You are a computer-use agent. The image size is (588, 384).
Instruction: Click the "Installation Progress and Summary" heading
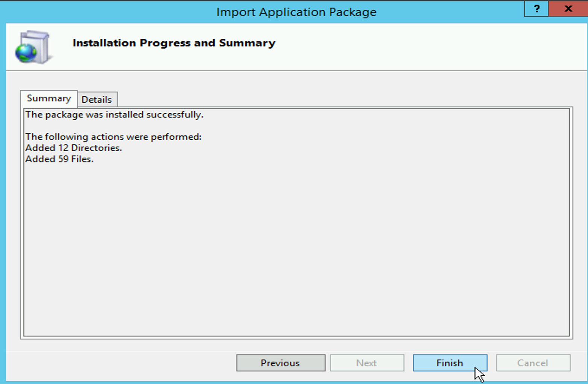pyautogui.click(x=174, y=43)
